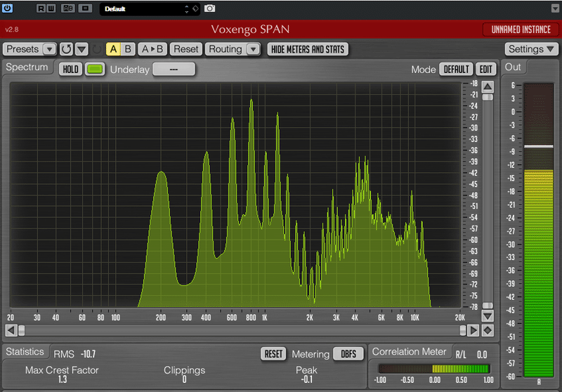Click the EDIT mode button
The height and width of the screenshot is (392, 562).
(x=485, y=69)
